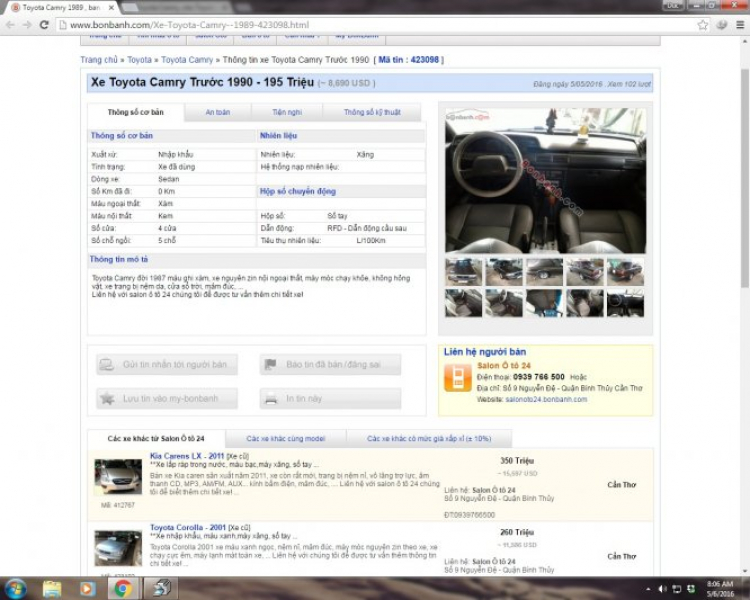
Task: Click the Mã tin : 423098 code
Action: (408, 60)
